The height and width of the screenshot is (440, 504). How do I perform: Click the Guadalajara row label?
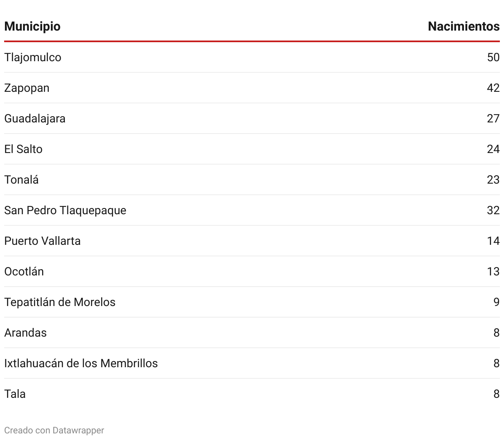(x=35, y=118)
